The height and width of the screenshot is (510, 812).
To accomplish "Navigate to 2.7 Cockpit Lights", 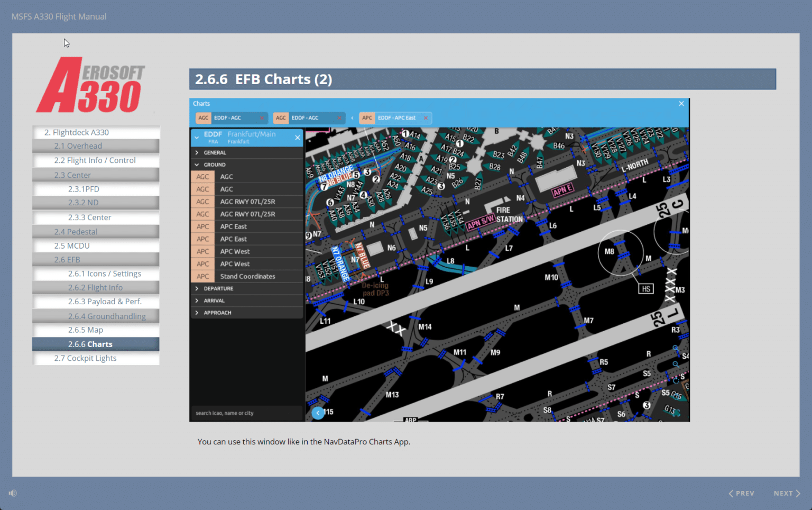I will point(96,358).
